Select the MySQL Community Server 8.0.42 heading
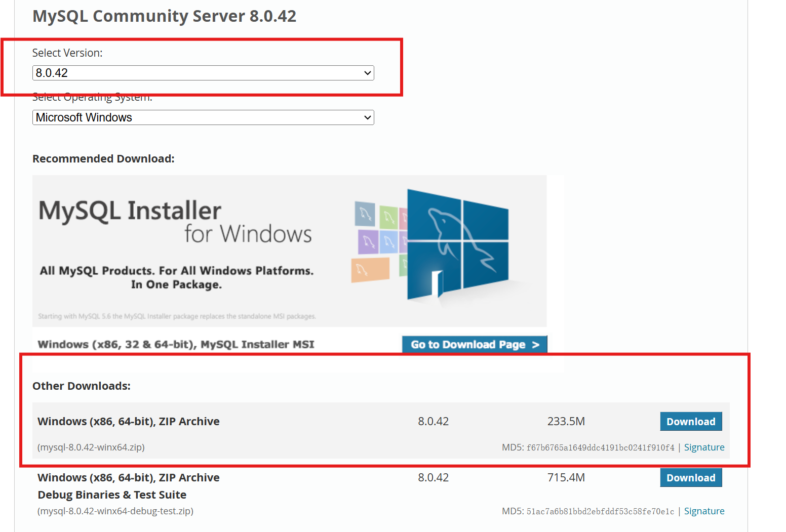This screenshot has width=786, height=532. click(x=164, y=16)
